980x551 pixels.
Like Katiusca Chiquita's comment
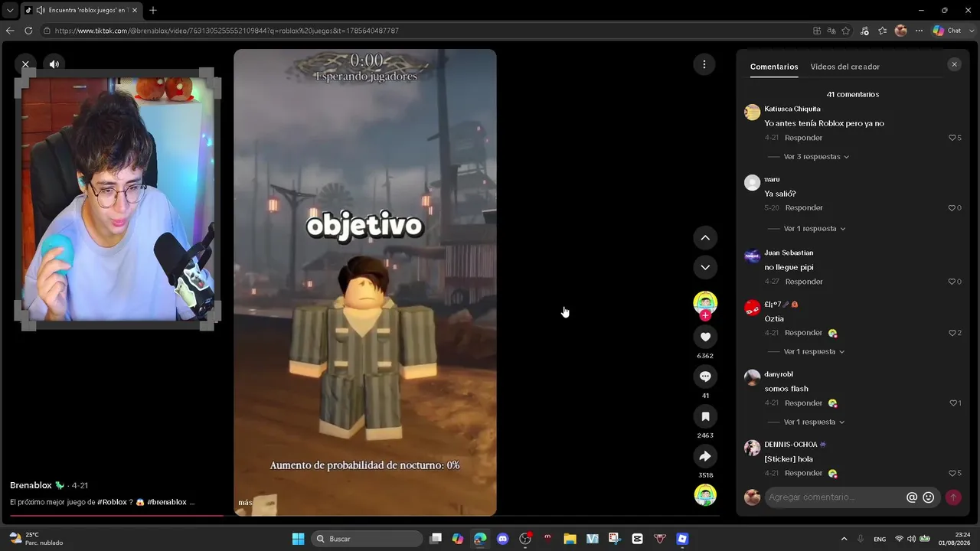(x=952, y=138)
